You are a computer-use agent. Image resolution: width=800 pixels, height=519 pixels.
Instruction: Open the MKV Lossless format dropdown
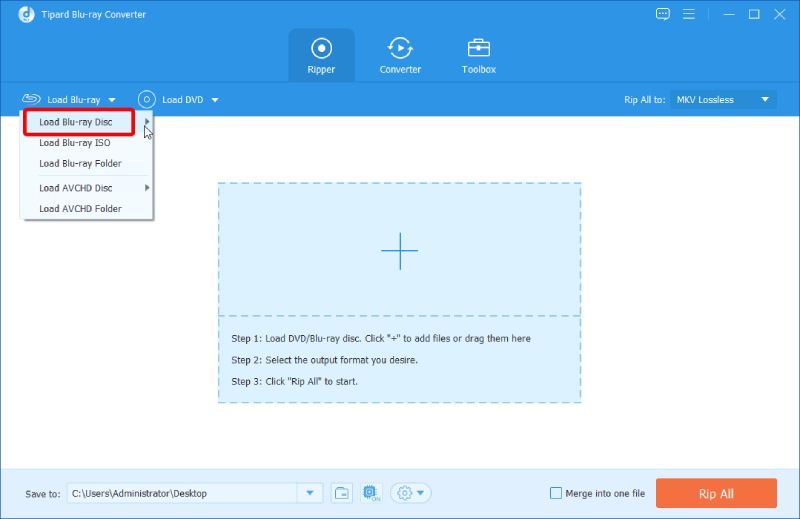coord(723,100)
